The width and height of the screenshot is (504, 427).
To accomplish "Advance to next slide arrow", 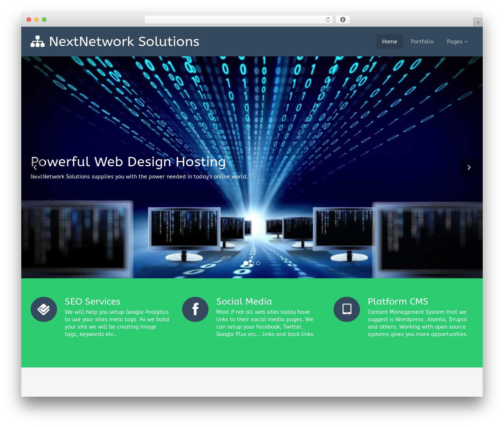I will pyautogui.click(x=469, y=167).
